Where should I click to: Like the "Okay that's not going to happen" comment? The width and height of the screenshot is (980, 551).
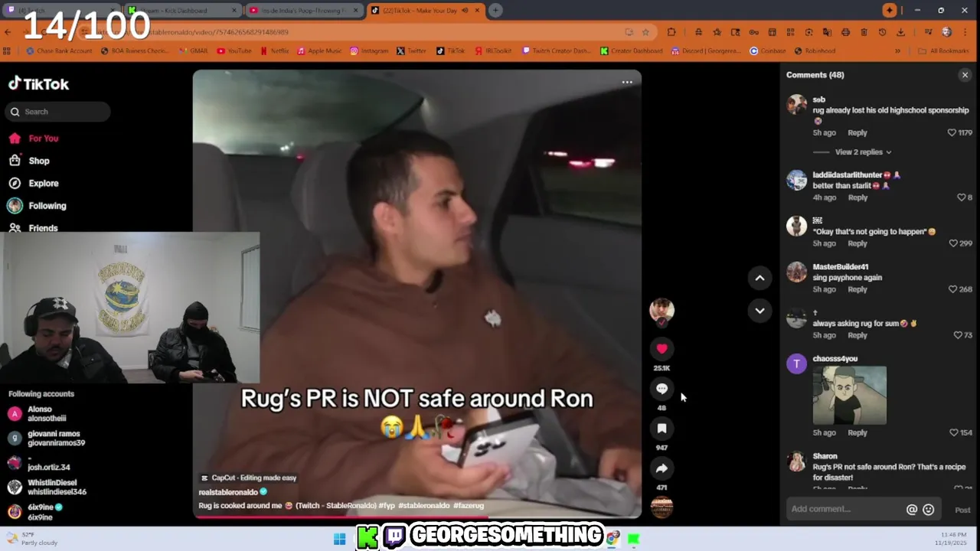click(x=953, y=243)
